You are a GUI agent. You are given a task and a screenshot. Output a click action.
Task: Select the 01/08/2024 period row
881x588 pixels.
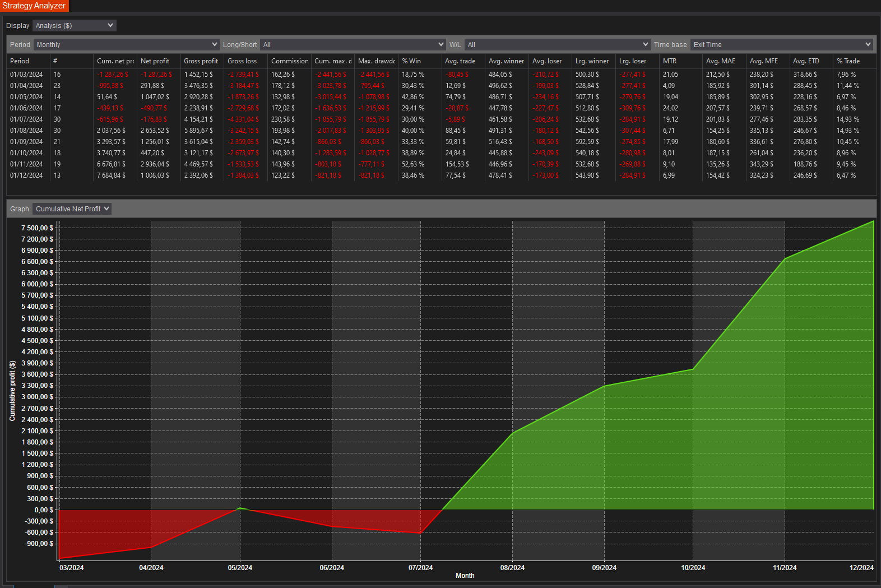pos(442,131)
